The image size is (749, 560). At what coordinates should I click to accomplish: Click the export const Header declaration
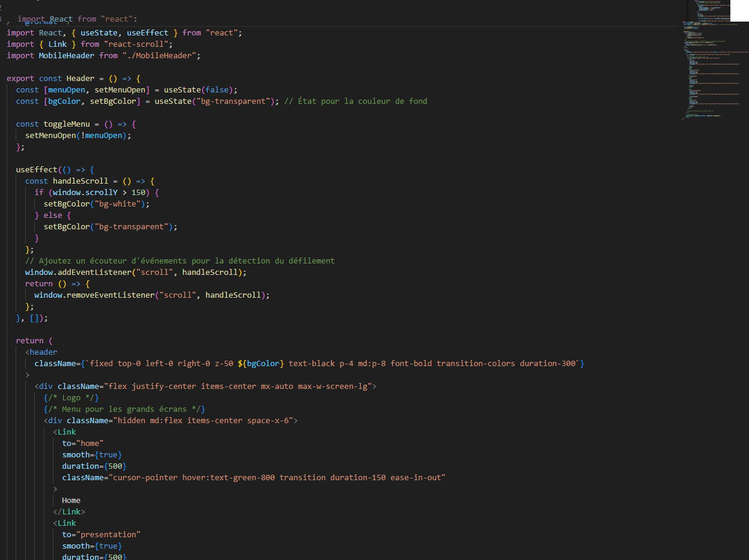tap(73, 78)
